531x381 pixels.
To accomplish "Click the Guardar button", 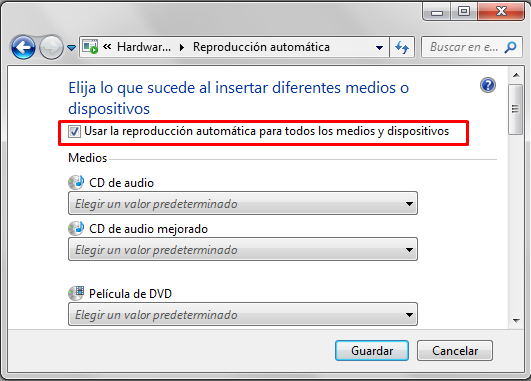I will click(x=372, y=351).
